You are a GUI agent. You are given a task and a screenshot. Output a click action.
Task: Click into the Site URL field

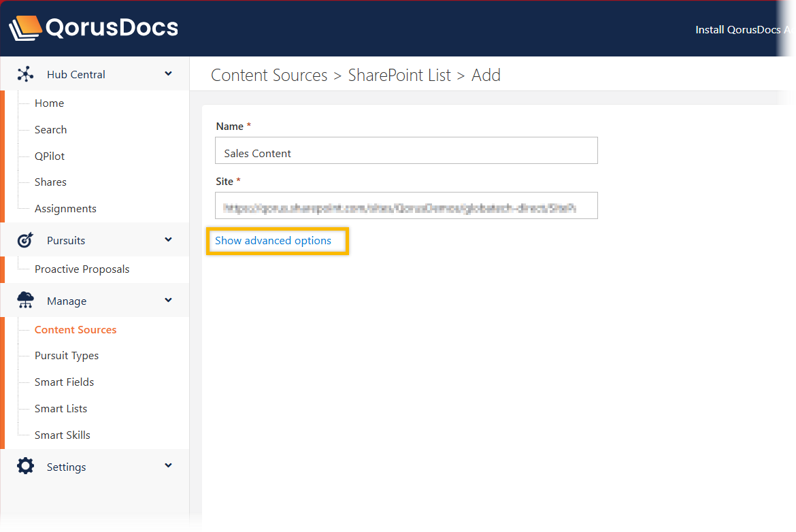[406, 206]
